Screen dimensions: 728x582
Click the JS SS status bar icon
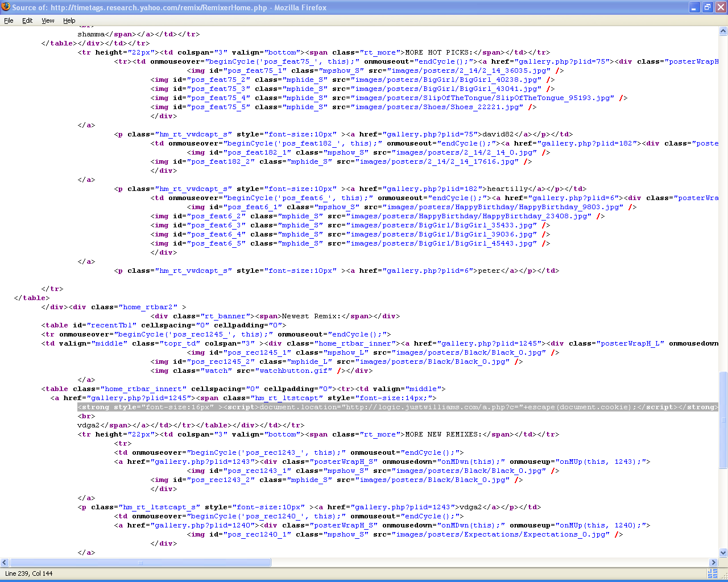712,573
